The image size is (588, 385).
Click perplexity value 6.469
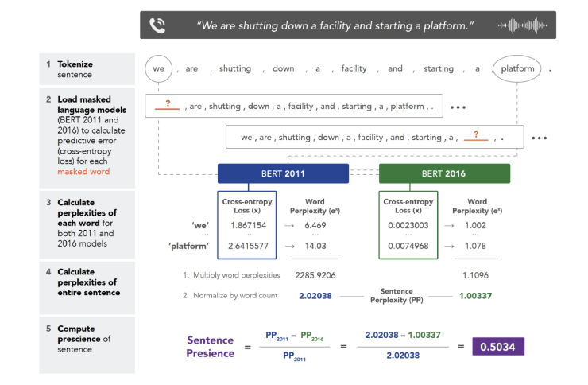point(315,226)
